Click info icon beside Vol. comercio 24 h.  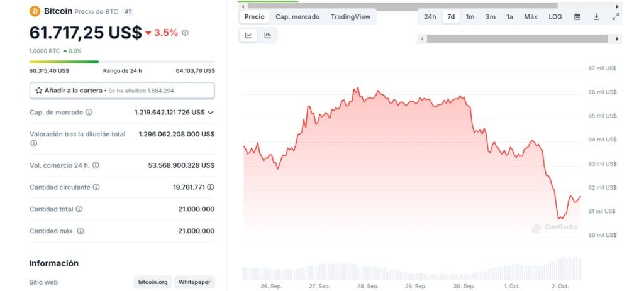96,165
